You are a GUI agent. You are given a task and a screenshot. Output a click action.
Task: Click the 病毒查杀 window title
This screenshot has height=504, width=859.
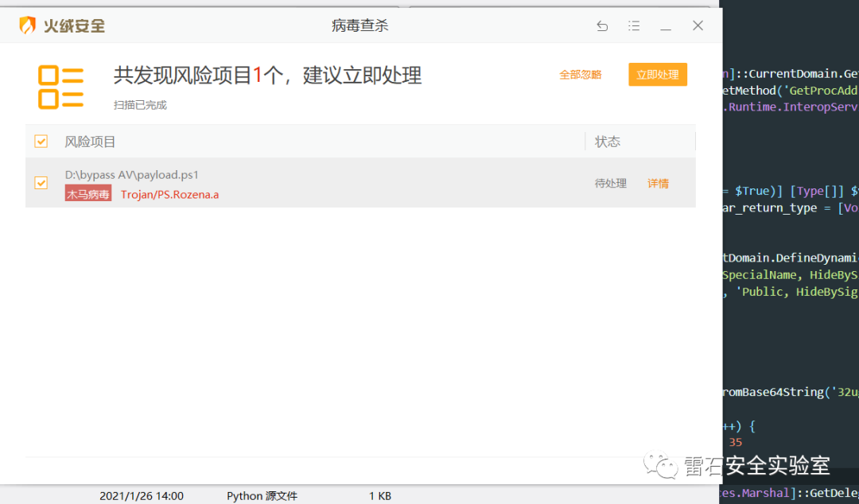click(360, 25)
